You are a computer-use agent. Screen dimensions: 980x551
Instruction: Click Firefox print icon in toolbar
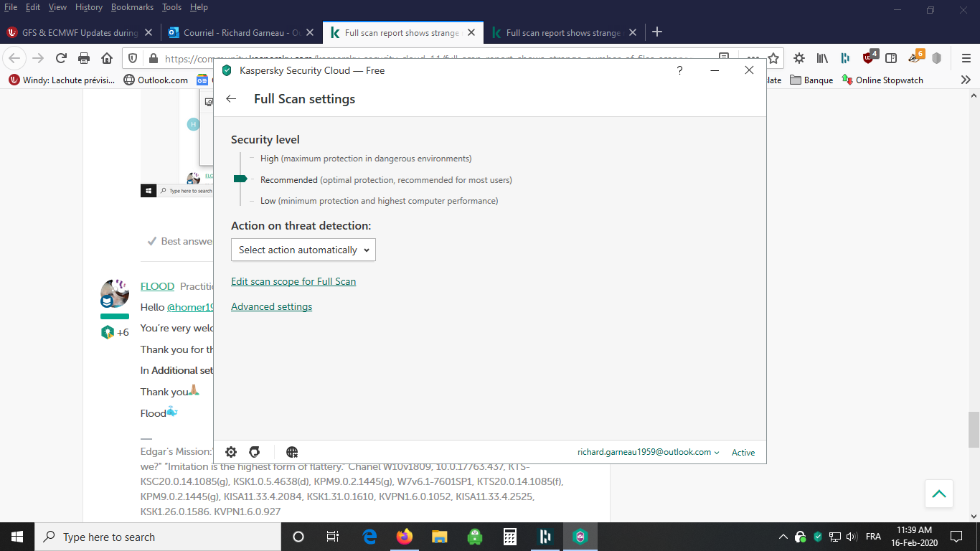tap(84, 58)
